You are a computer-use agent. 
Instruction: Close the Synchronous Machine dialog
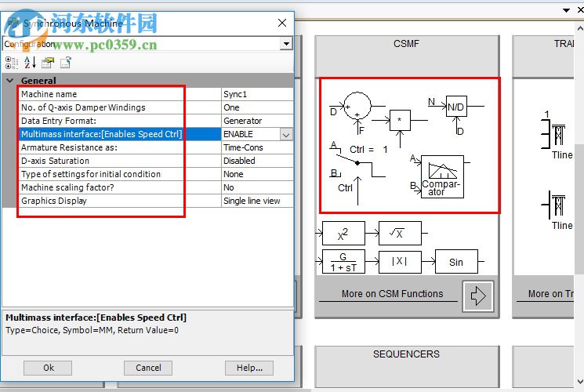pyautogui.click(x=282, y=23)
